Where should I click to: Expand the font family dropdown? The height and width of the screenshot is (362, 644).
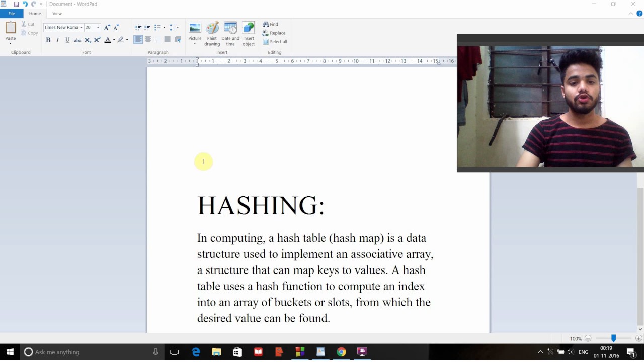point(82,27)
